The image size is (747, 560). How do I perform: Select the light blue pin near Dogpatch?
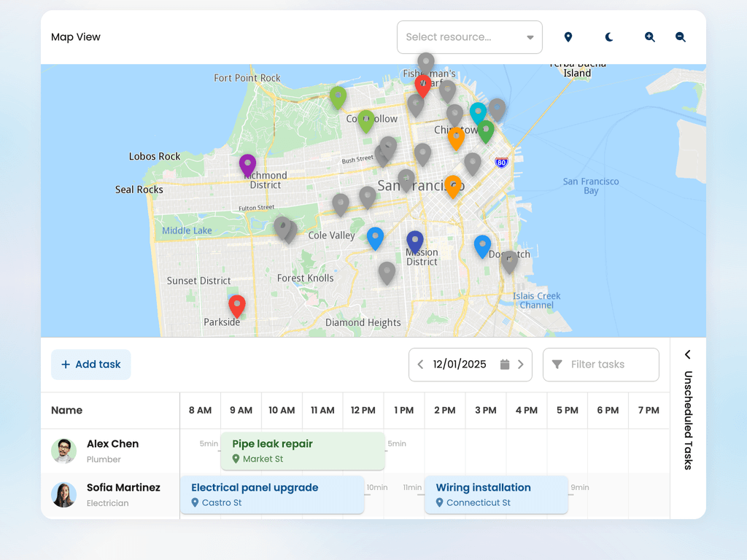tap(482, 246)
